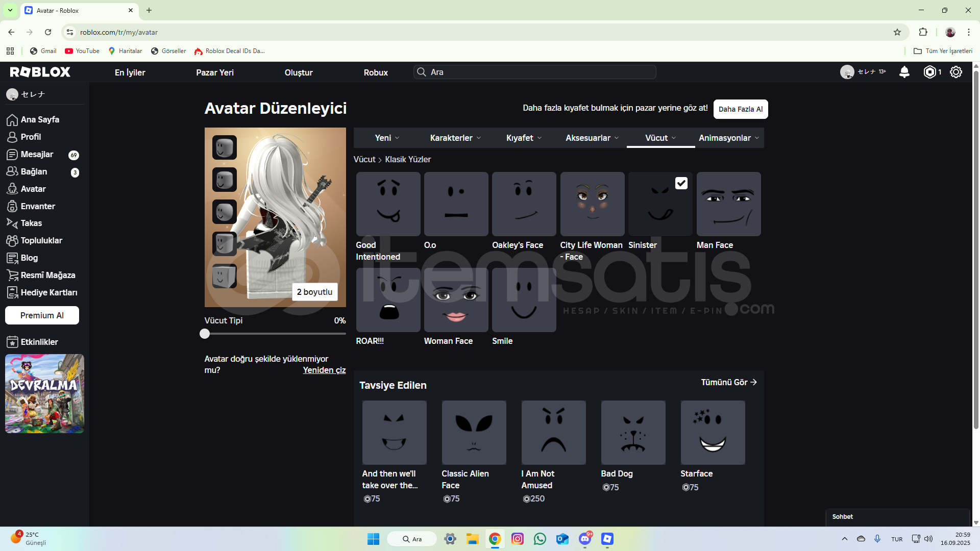
Task: Reload the page
Action: [x=48, y=32]
